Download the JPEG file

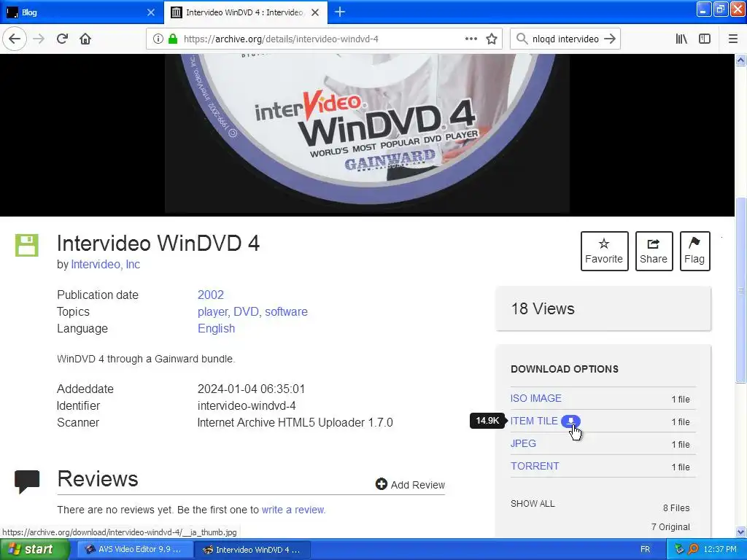[x=523, y=443]
